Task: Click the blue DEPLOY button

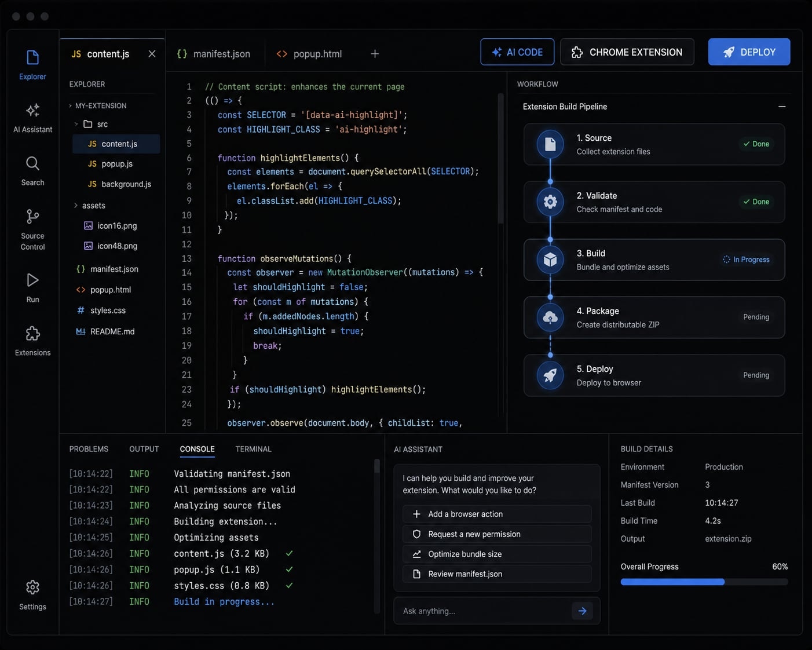Action: pos(749,52)
